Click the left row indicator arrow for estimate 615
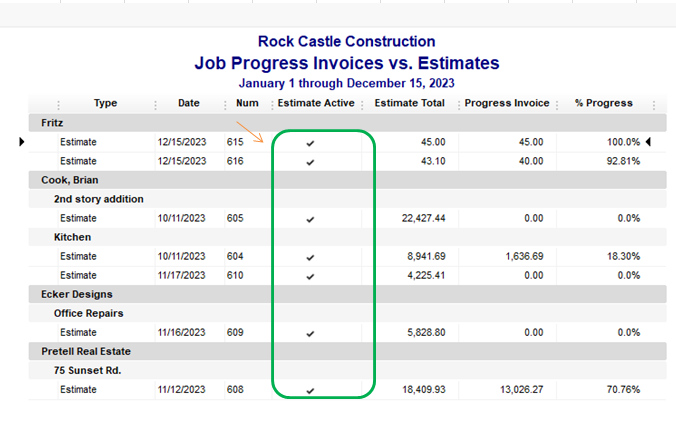 (x=22, y=142)
